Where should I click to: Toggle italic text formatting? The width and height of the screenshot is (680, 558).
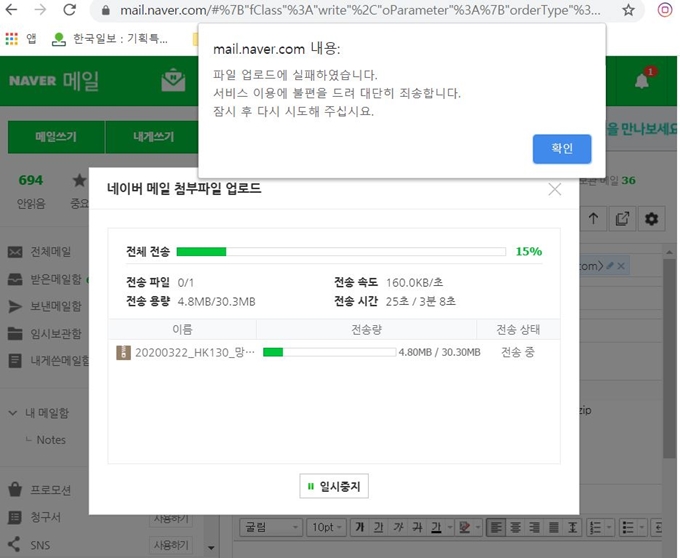tap(398, 527)
